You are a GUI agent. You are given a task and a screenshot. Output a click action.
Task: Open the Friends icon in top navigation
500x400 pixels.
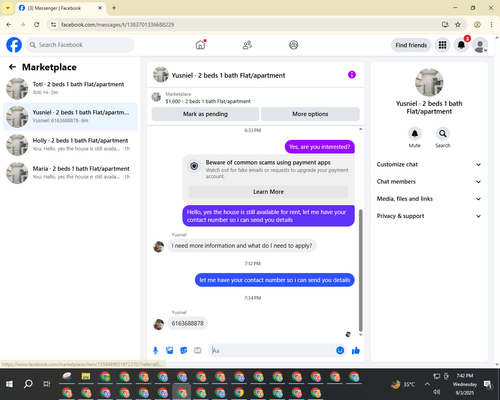247,45
